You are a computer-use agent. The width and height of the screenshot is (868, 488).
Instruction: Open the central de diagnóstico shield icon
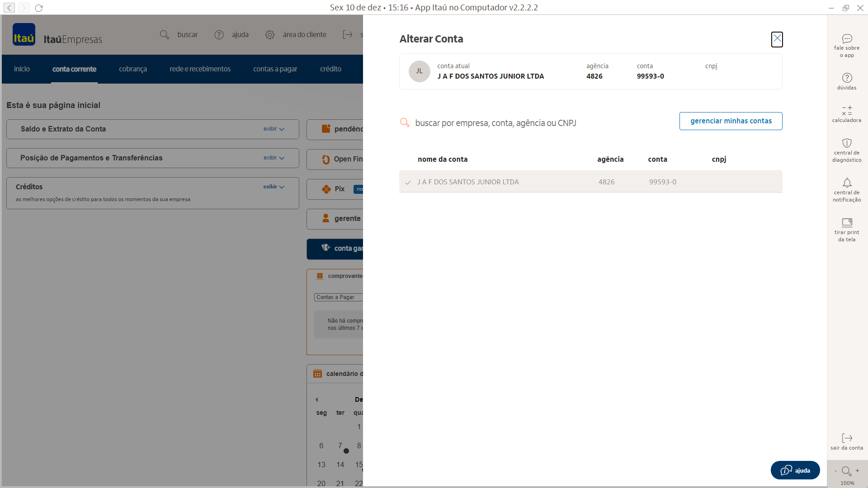coord(847,144)
